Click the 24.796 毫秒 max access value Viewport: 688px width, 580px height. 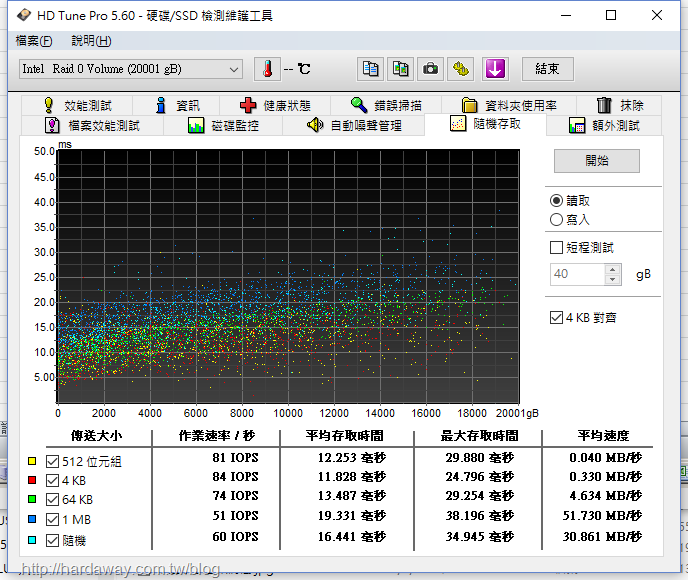point(479,476)
